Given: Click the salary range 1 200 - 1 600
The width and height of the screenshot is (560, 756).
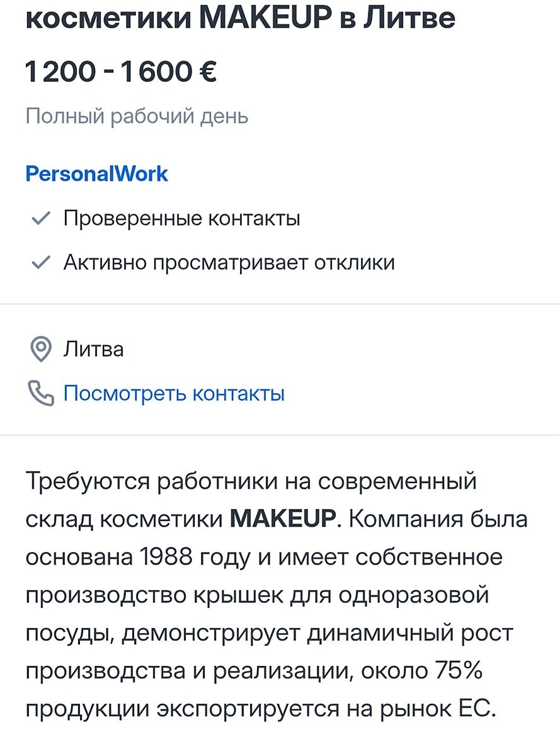Looking at the screenshot, I should click(108, 71).
